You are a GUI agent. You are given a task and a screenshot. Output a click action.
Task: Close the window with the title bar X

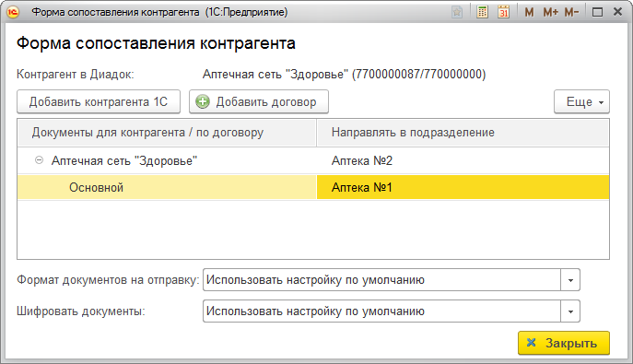617,12
